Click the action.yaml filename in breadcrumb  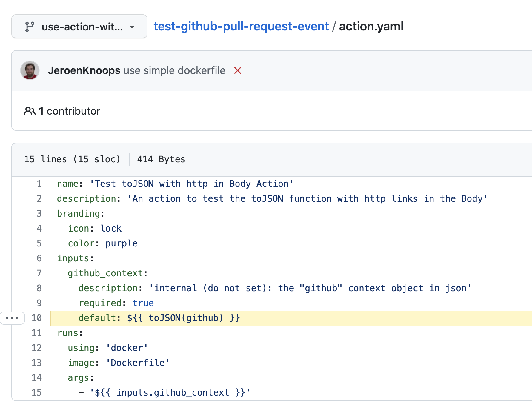371,26
